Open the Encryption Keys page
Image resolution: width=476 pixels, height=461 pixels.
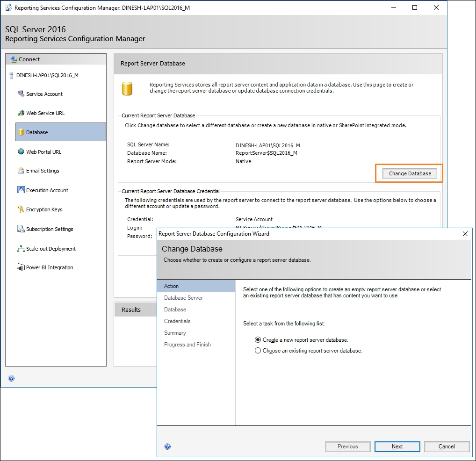[44, 209]
